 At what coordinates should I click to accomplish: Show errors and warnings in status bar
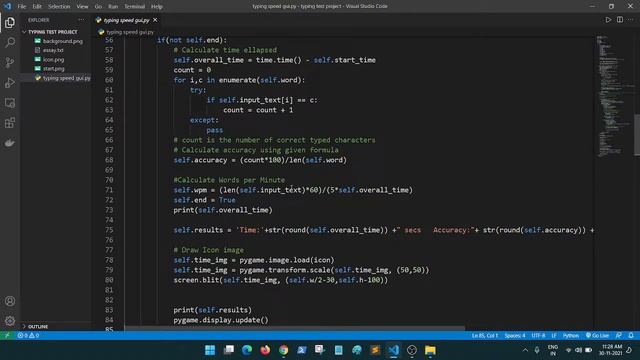(28, 336)
